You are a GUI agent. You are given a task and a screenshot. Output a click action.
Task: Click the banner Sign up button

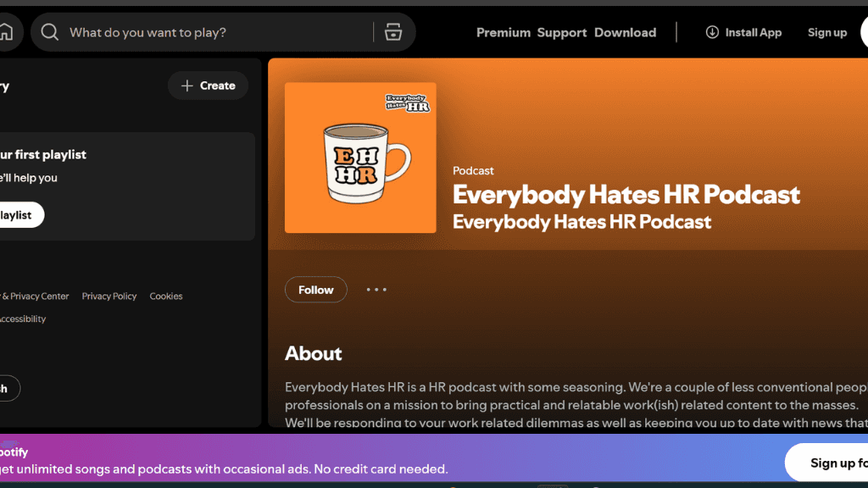[x=826, y=463]
